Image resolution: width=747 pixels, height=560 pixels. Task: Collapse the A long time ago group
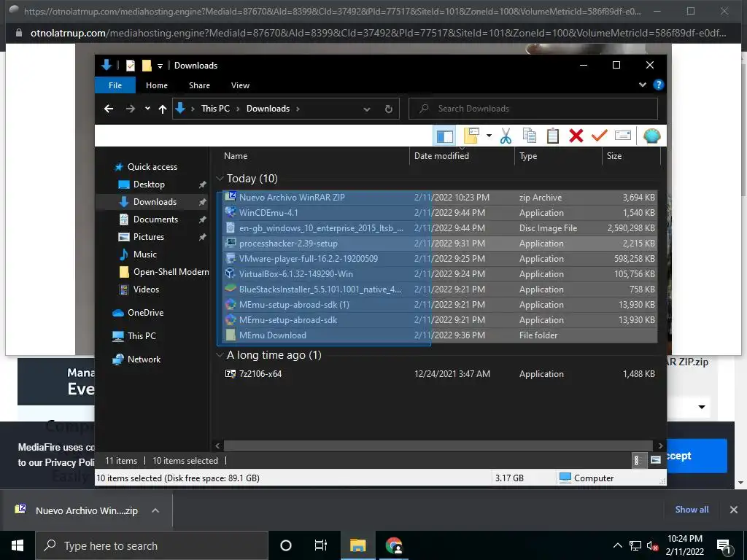pyautogui.click(x=220, y=355)
